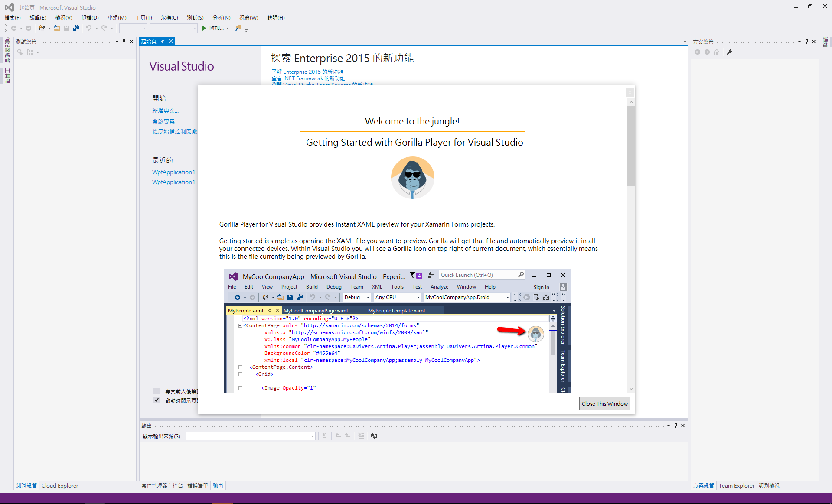Click the 開啟專案... link
This screenshot has height=504, width=832.
(x=165, y=121)
